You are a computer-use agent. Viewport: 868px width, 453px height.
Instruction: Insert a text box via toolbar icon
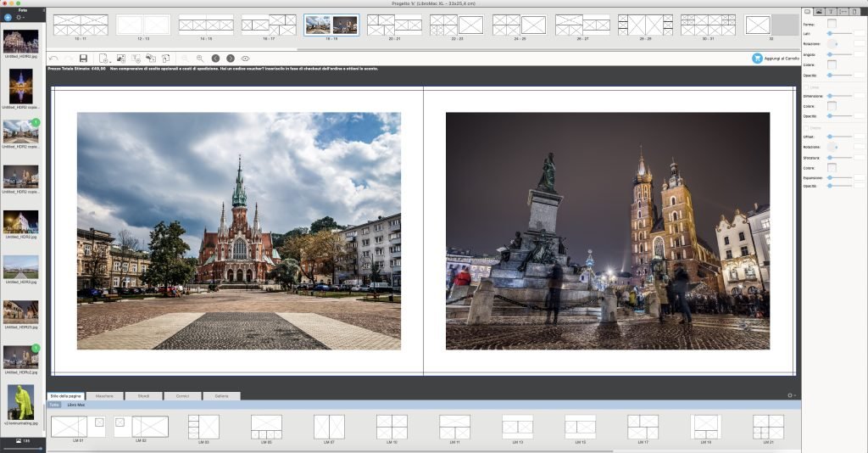click(x=136, y=59)
